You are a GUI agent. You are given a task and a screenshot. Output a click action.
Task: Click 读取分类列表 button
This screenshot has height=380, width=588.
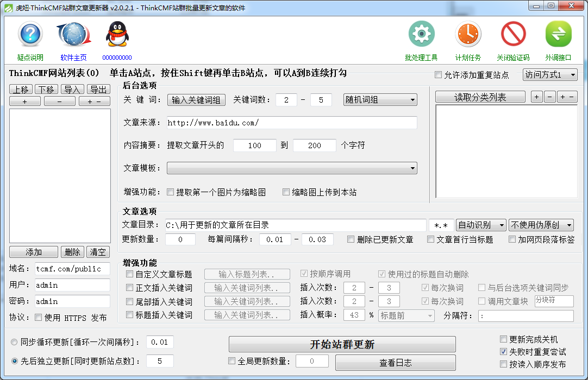click(x=480, y=97)
